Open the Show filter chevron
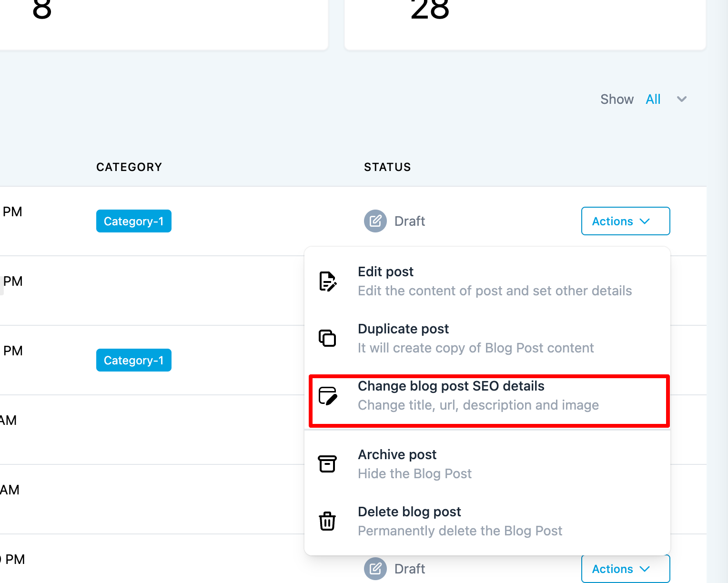Screen dimensions: 728x583 pos(682,99)
